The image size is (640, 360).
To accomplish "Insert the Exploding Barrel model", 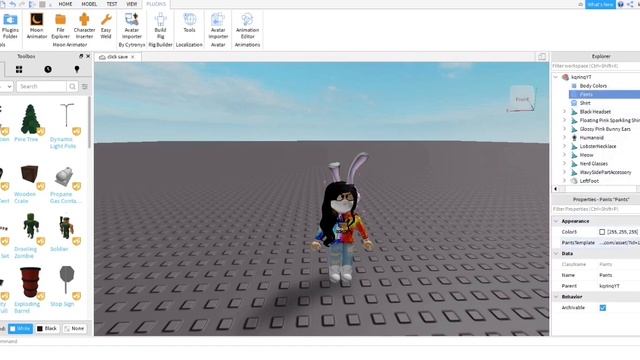I will [x=30, y=290].
